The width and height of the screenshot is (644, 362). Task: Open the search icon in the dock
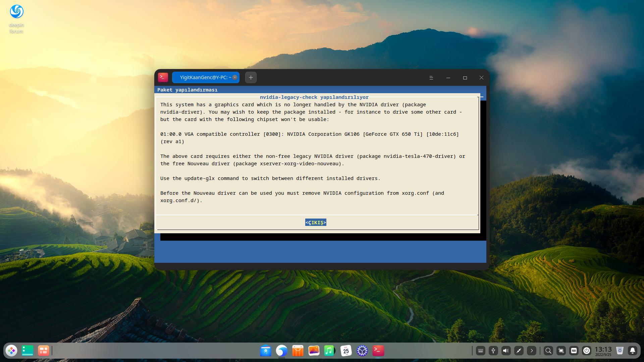[548, 351]
